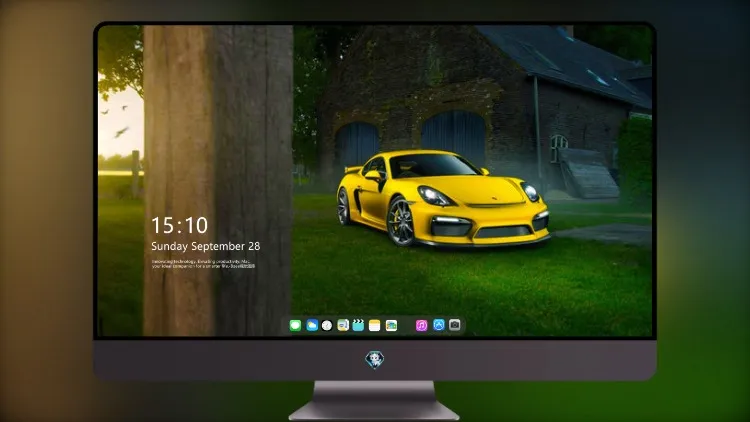
Task: Open the photo gallery icon beside Notes
Action: tap(391, 325)
